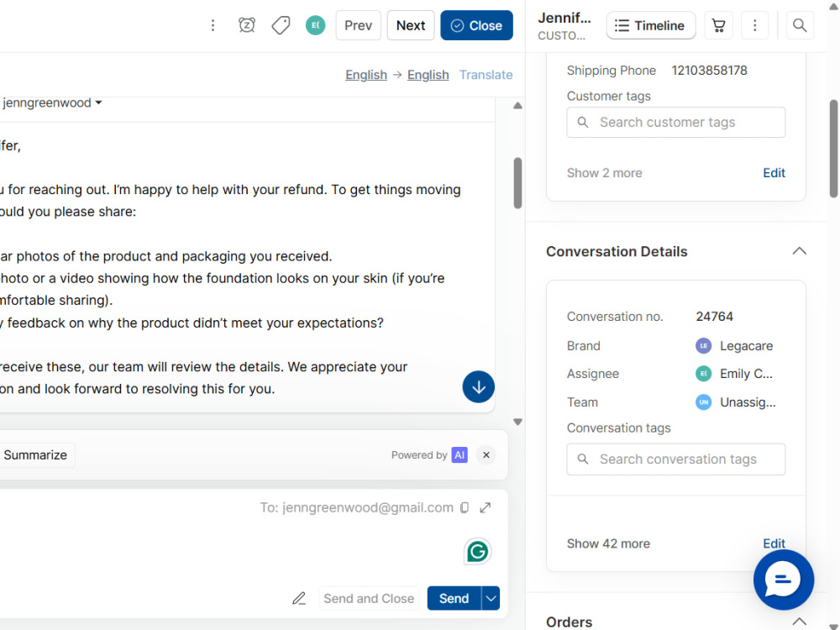This screenshot has width=840, height=630.
Task: Click the copy email address icon
Action: (465, 507)
